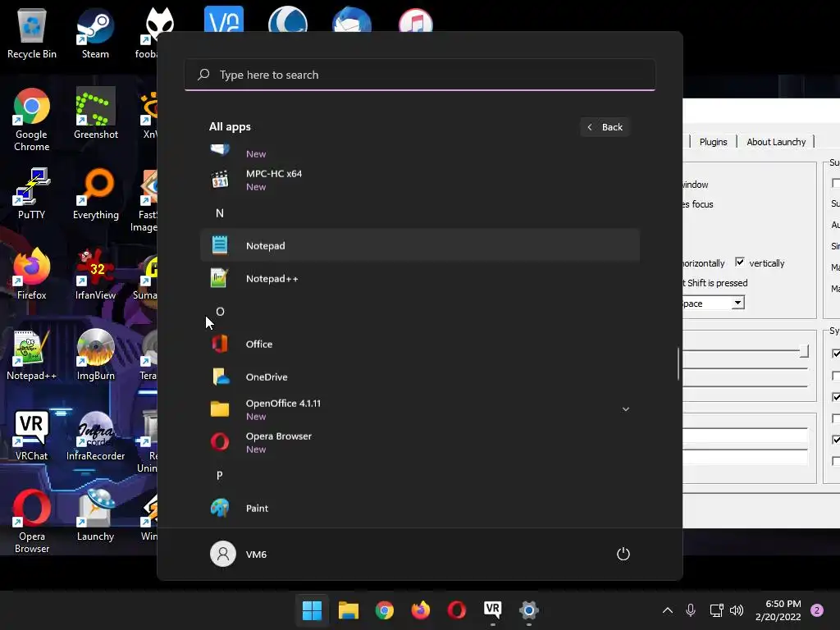840x630 pixels.
Task: Open the VRChat desktop shortcut
Action: pyautogui.click(x=32, y=435)
